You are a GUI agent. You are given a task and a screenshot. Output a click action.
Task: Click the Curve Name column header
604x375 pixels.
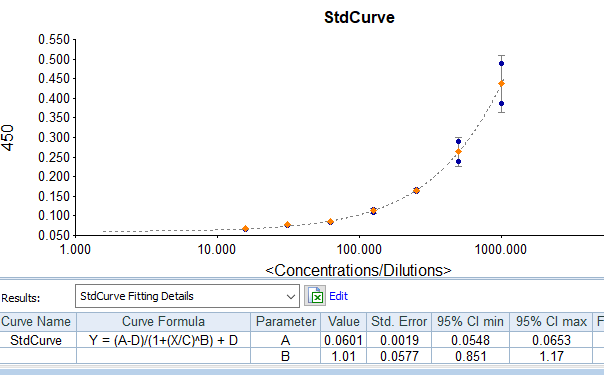[38, 321]
